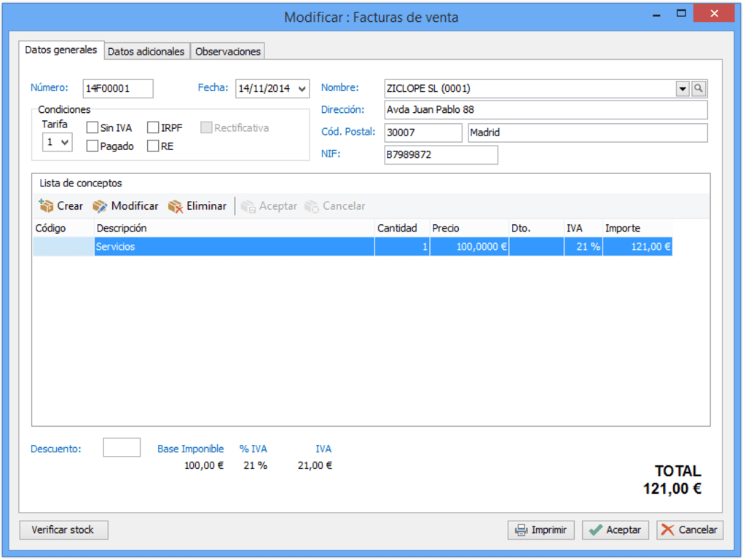Expand the Nombre customer dropdown
The image size is (743, 560).
(682, 88)
